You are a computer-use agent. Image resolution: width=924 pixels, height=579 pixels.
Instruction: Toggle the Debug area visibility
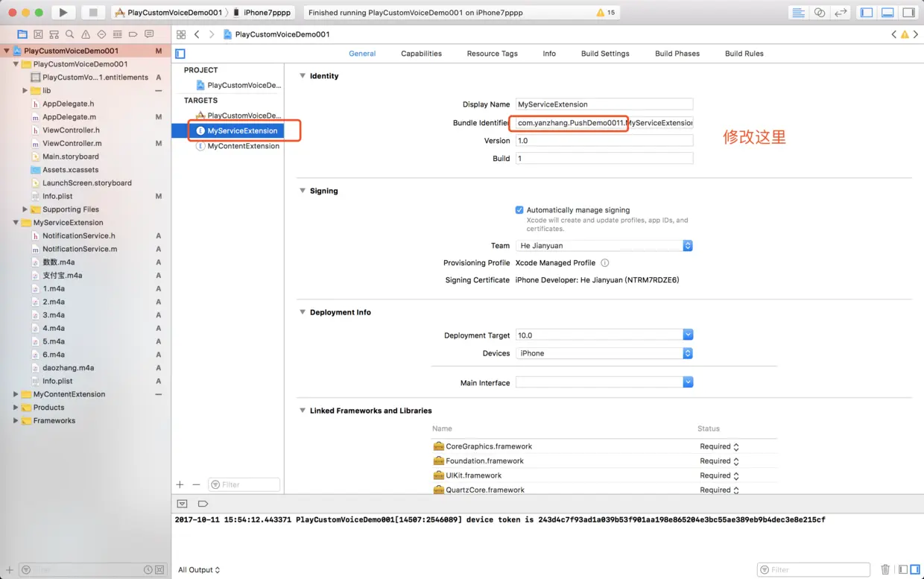click(x=887, y=13)
